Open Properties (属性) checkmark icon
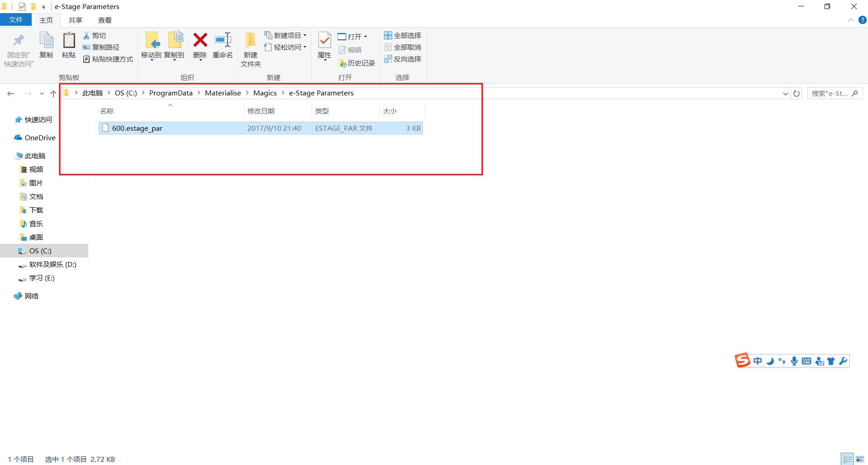This screenshot has height=465, width=868. coord(324,41)
